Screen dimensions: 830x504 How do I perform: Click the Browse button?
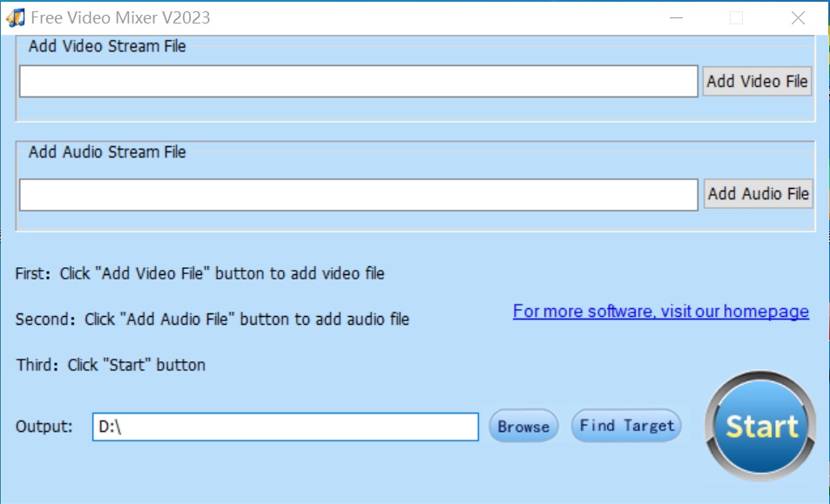pos(522,426)
